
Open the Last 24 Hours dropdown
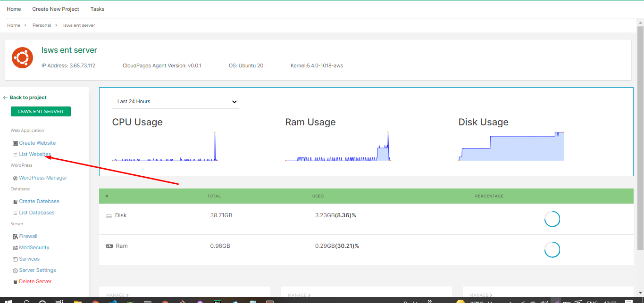(175, 101)
